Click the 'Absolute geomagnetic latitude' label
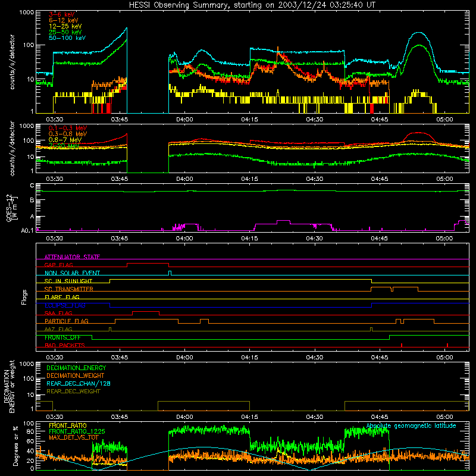 point(411,425)
